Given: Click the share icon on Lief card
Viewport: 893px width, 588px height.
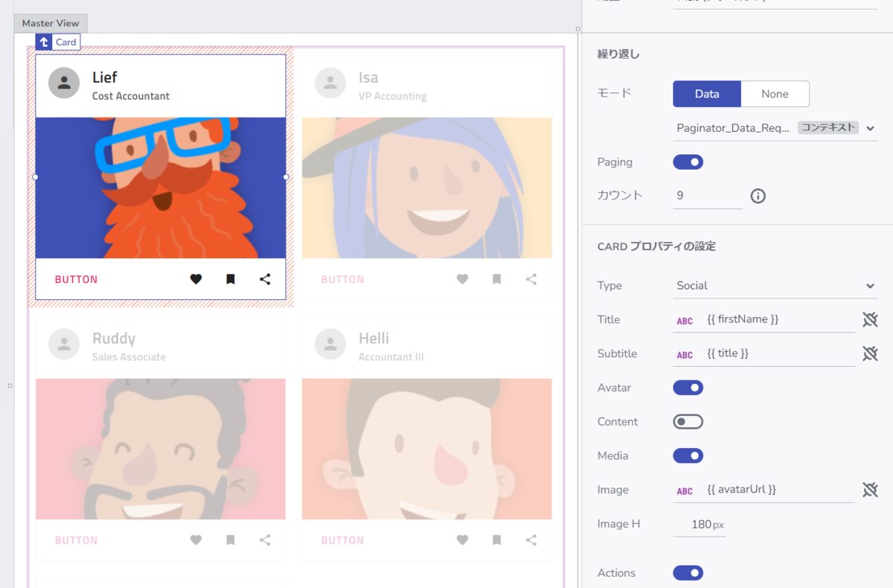Looking at the screenshot, I should pyautogui.click(x=265, y=279).
